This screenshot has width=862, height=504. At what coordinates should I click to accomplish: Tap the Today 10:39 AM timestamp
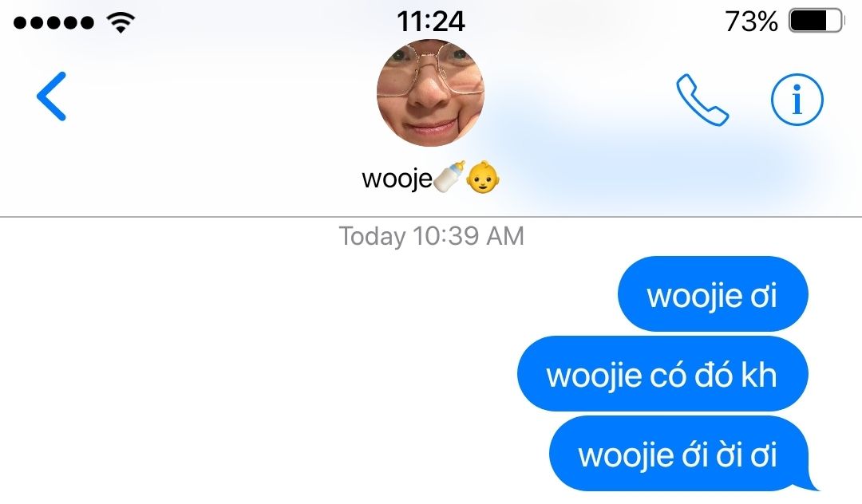(432, 236)
